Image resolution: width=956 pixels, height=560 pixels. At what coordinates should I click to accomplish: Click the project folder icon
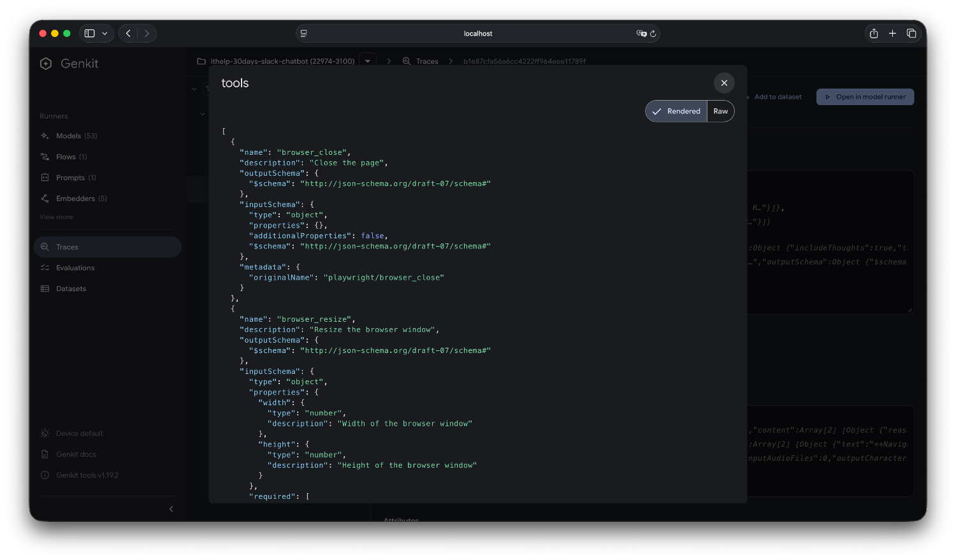(201, 61)
